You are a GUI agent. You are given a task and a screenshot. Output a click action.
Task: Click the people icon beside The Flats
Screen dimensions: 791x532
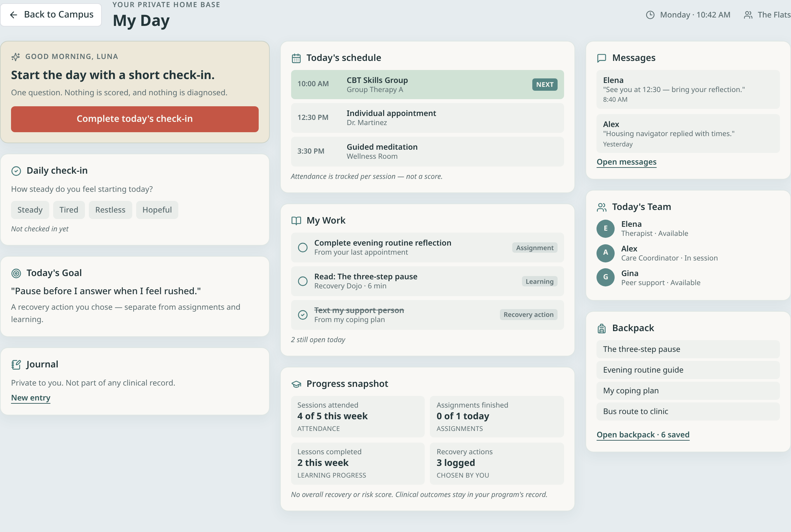748,15
